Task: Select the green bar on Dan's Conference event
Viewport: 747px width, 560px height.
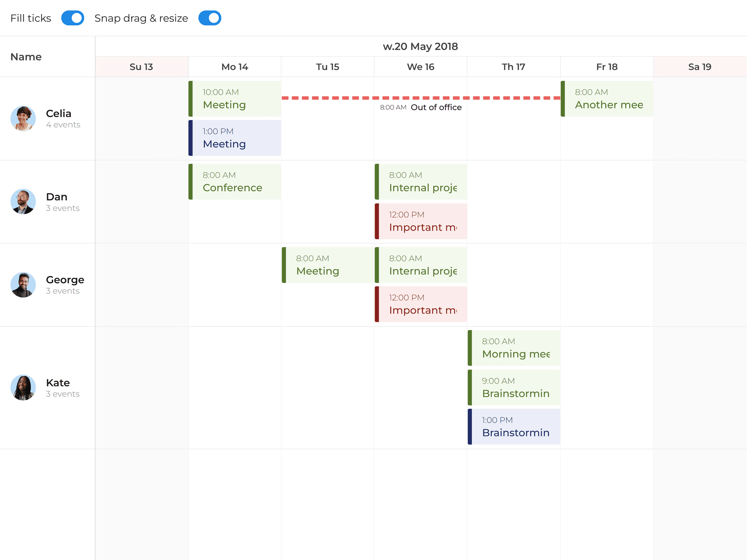Action: point(191,181)
